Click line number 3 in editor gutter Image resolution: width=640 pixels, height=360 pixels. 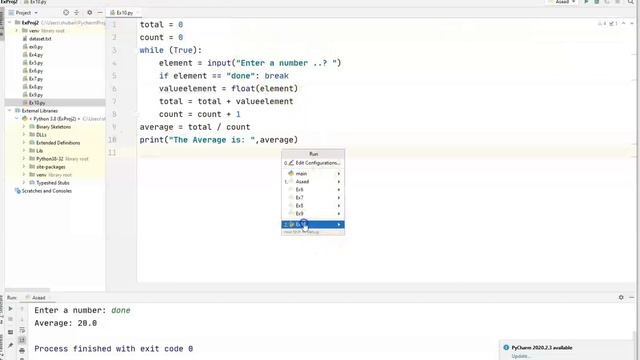(x=114, y=50)
